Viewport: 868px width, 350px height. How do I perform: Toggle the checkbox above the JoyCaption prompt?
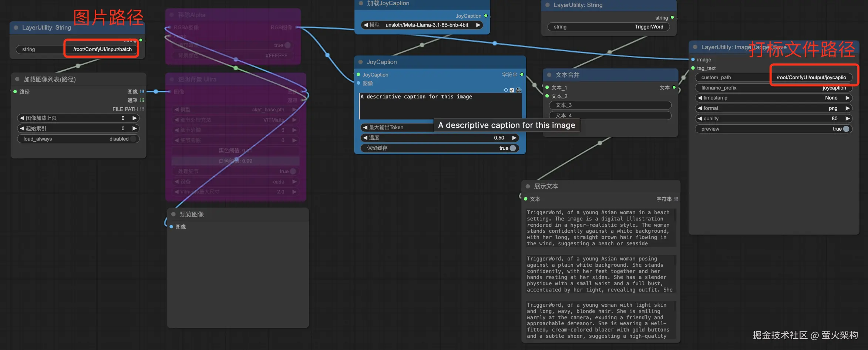[x=512, y=90]
